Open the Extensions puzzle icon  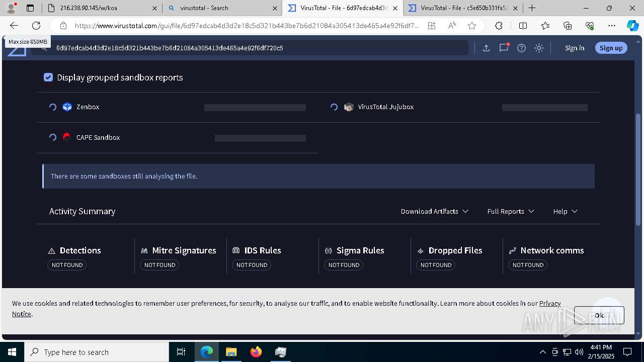coord(499,26)
